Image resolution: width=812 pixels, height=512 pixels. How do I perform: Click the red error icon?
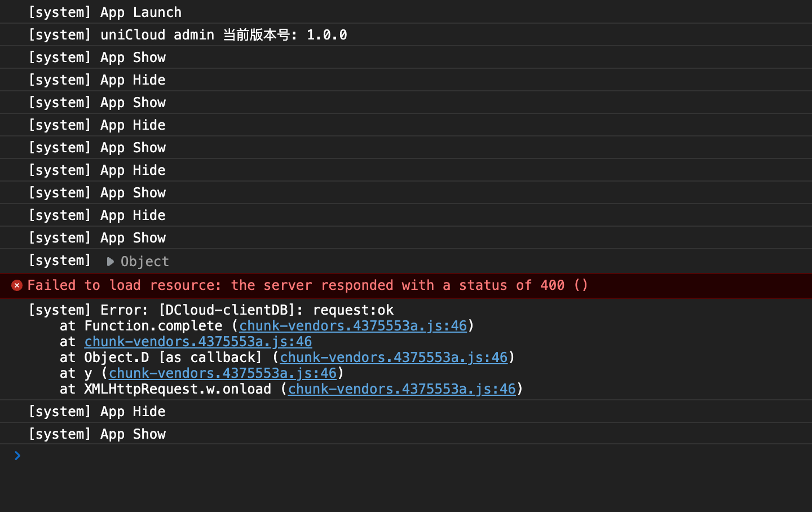point(17,285)
